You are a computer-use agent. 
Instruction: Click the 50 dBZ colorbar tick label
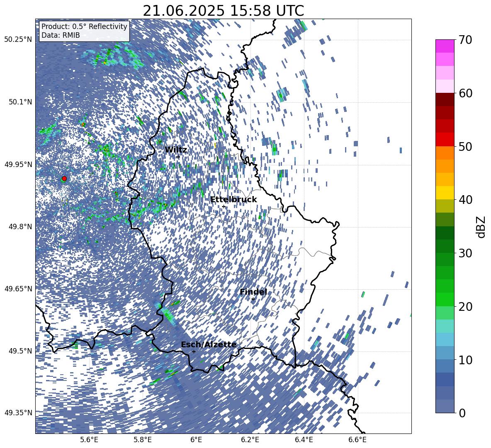click(466, 146)
